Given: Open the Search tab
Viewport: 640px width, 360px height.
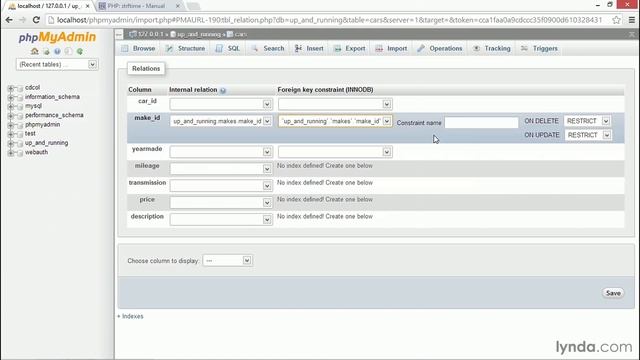Looking at the screenshot, I should [x=268, y=49].
